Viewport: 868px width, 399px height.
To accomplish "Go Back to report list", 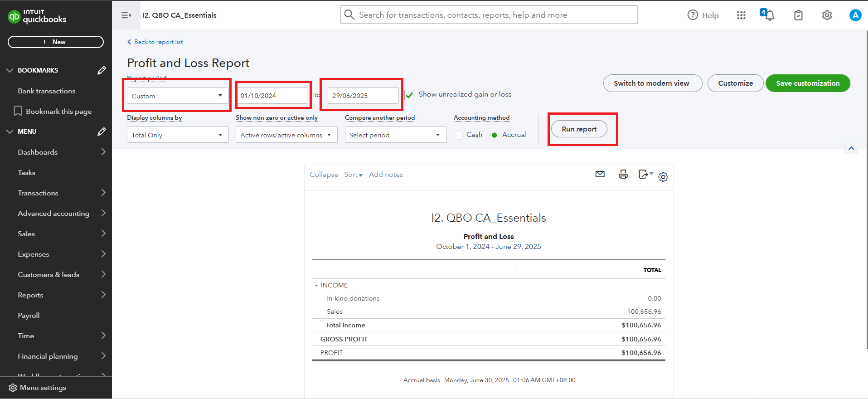I will pyautogui.click(x=155, y=42).
